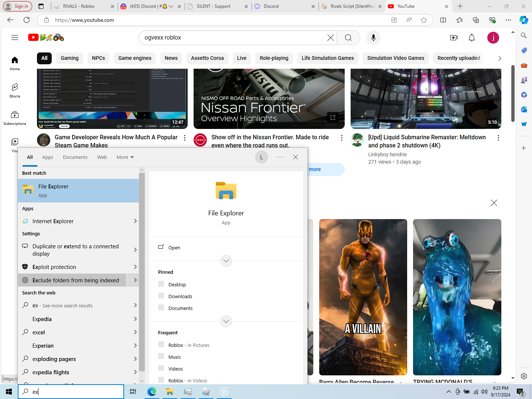Expand the Pinned list chevron
This screenshot has height=399, width=532.
(226, 321)
